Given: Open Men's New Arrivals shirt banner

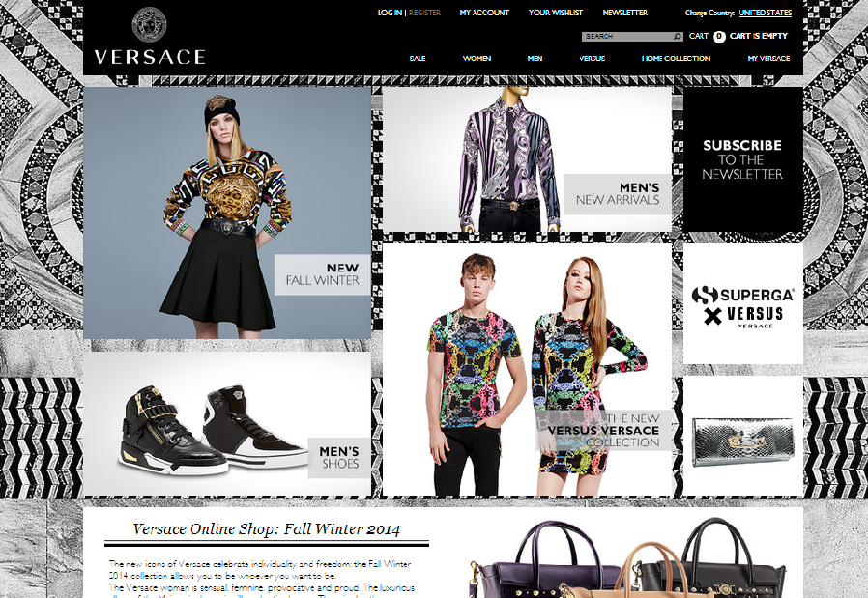Looking at the screenshot, I should (x=527, y=159).
